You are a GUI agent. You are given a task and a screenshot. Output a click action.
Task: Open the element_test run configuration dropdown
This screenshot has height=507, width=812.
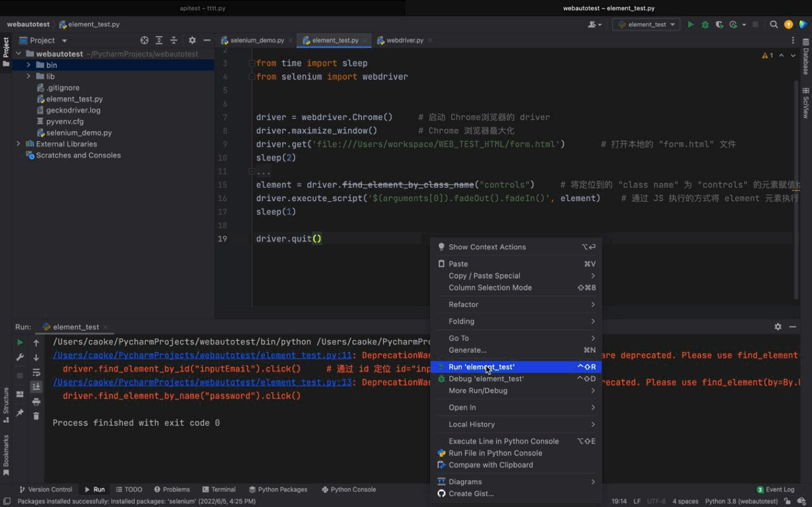(646, 24)
